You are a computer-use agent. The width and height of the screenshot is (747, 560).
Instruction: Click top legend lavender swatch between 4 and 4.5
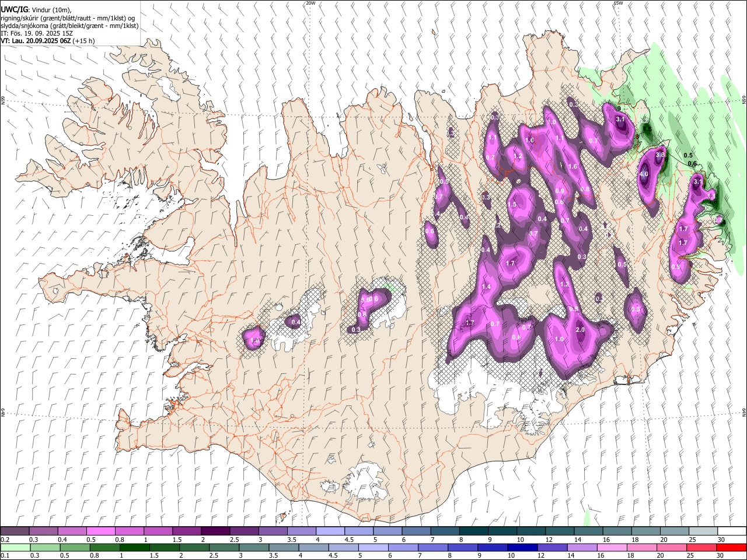330,531
